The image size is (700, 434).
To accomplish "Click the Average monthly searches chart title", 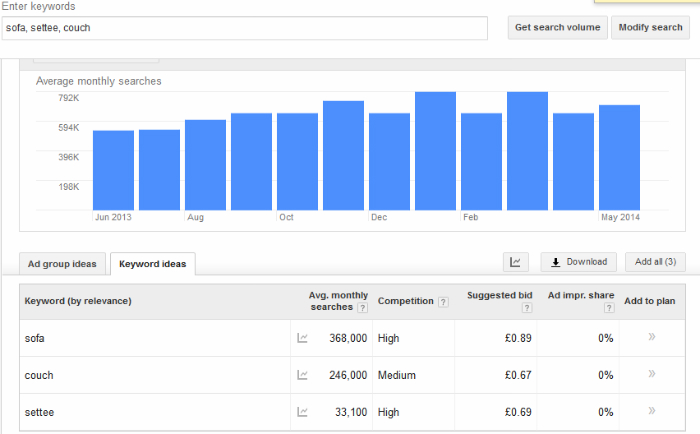I will coord(99,81).
